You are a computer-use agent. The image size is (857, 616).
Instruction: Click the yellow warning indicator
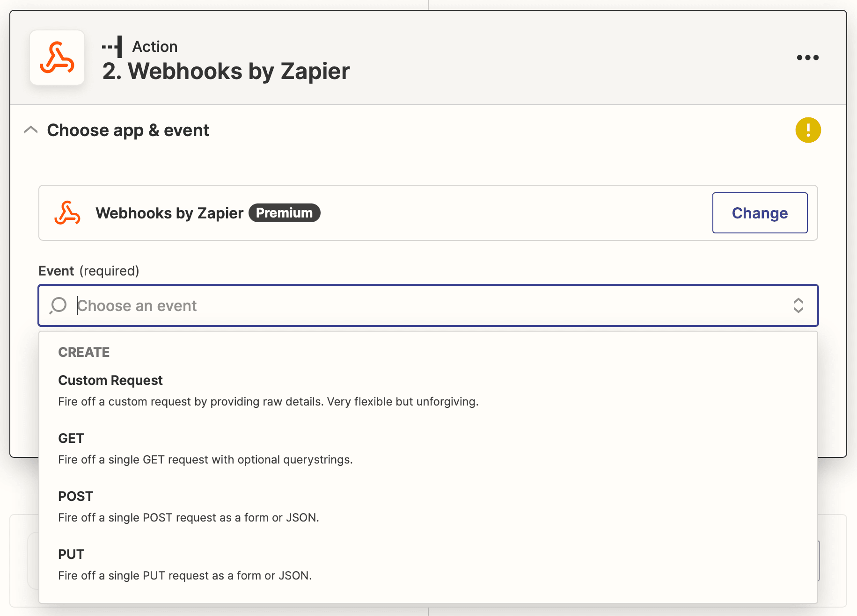click(x=808, y=130)
